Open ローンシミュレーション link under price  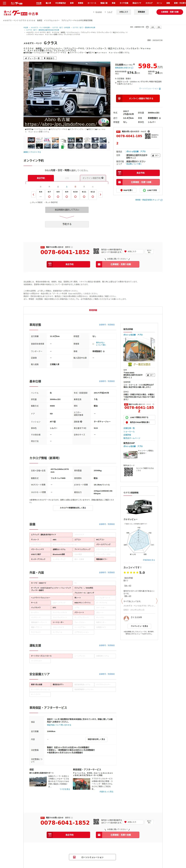point(150,89)
